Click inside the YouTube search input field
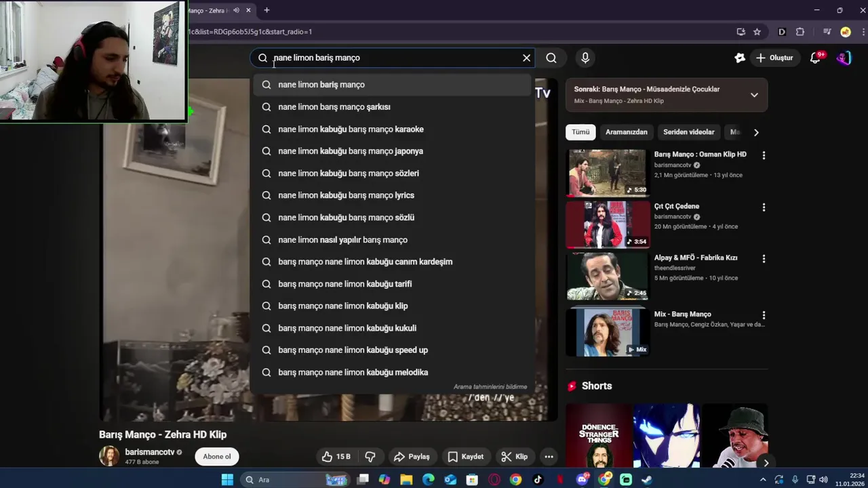868x488 pixels. pyautogui.click(x=393, y=58)
